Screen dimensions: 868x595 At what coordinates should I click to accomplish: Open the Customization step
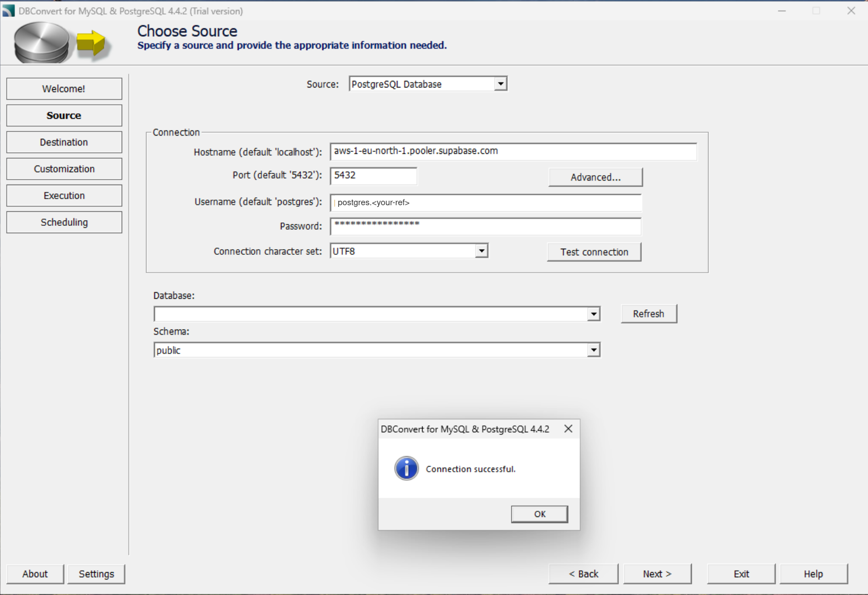64,169
